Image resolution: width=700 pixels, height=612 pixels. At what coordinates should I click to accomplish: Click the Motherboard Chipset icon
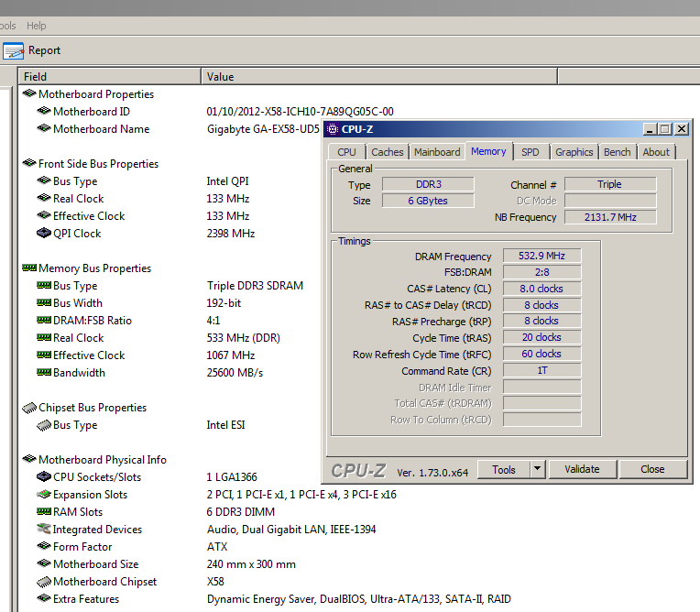(44, 582)
